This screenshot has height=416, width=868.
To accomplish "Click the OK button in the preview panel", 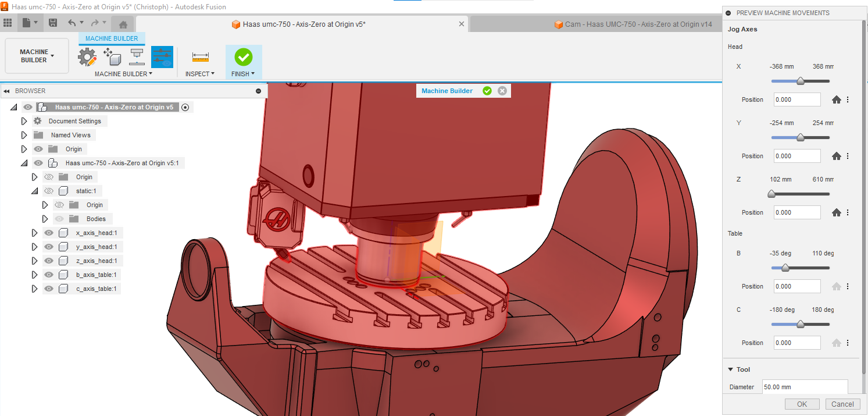I will [802, 404].
